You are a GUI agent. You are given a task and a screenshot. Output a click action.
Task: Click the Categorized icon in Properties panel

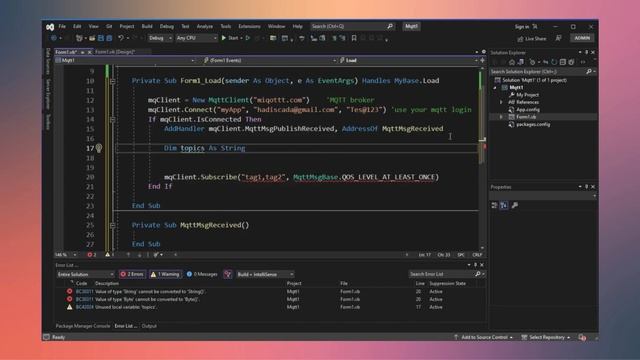coord(494,205)
